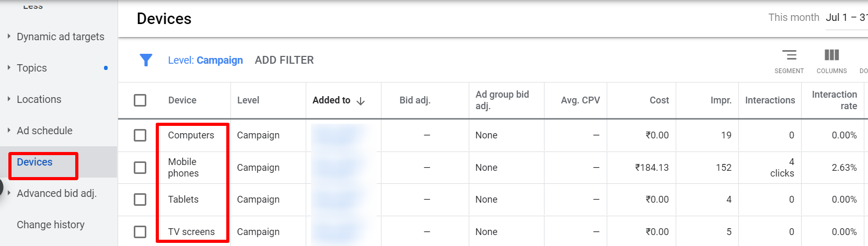Open the Jul date range picker

point(847,18)
